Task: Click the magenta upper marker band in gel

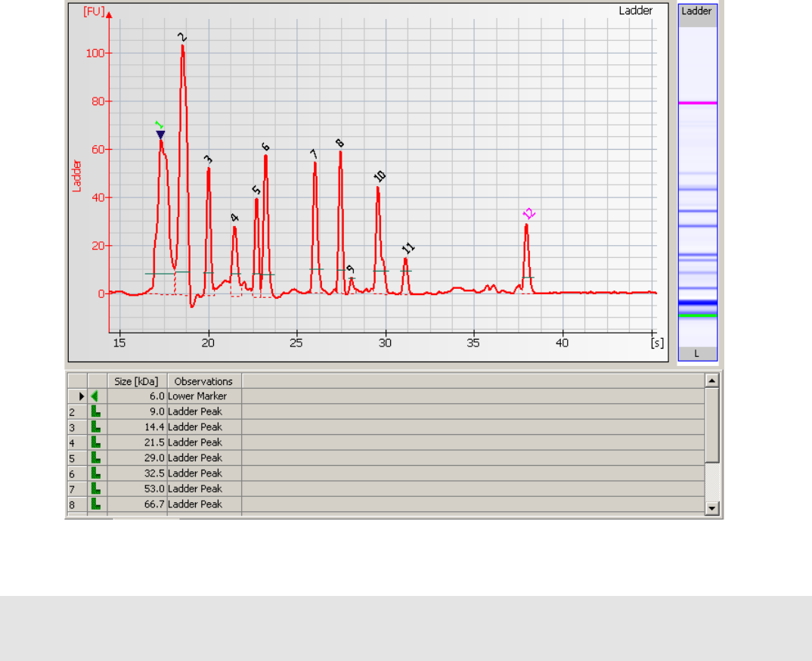Action: point(698,103)
